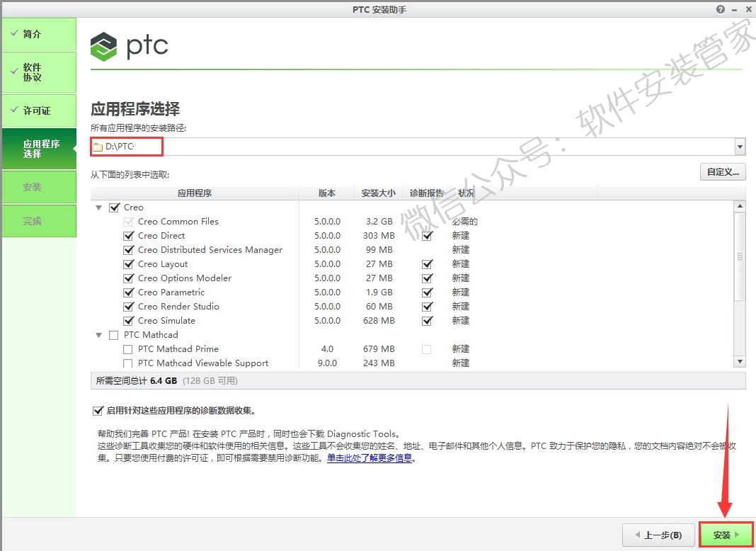
Task: Check the PTC Mathcad Viewable Support checkbox
Action: click(128, 363)
